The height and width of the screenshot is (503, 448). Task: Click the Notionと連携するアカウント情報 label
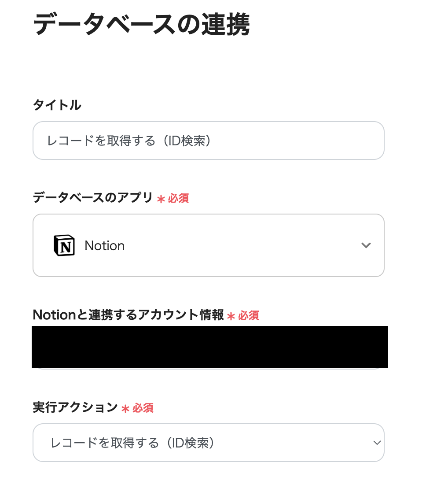click(x=128, y=315)
